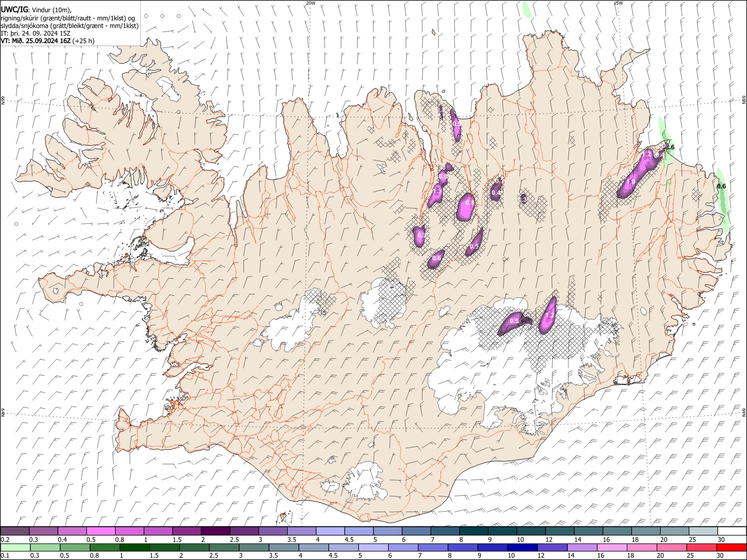Pick the dark green 1 swatch in bottom legend row
Screen dimensions: 747x560
134,547
